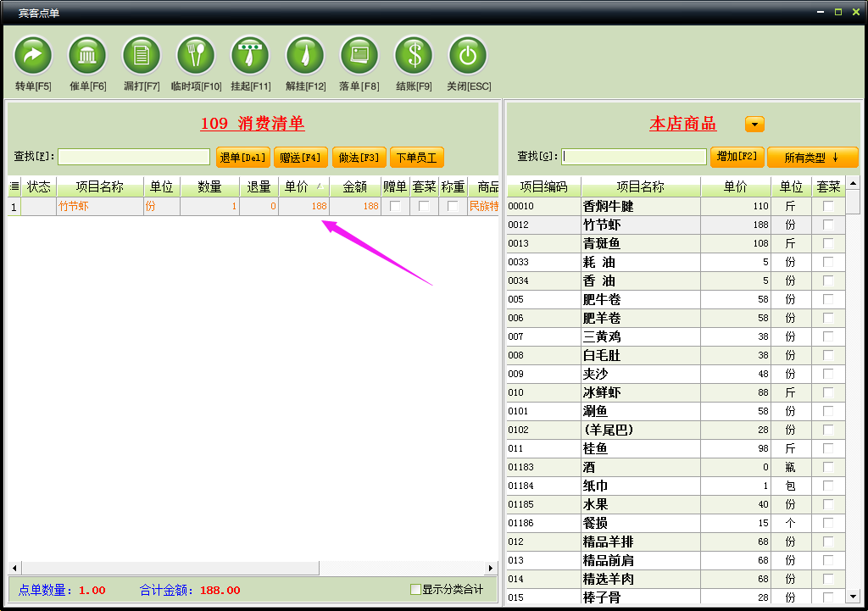Click 项目编码 column header in product list
Viewport: 868px width, 611px height.
point(543,186)
